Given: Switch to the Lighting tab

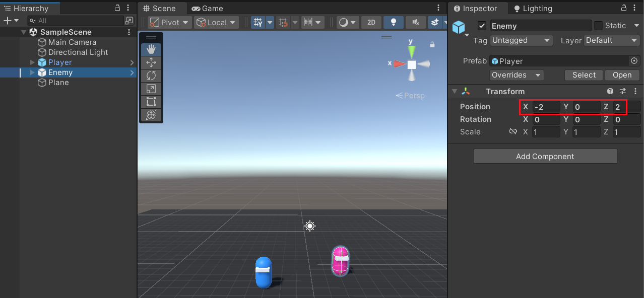Looking at the screenshot, I should pos(533,9).
